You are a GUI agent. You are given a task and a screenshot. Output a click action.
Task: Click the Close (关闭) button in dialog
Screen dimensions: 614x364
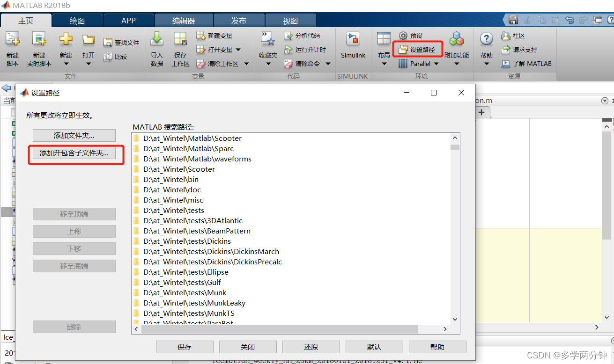pyautogui.click(x=248, y=347)
